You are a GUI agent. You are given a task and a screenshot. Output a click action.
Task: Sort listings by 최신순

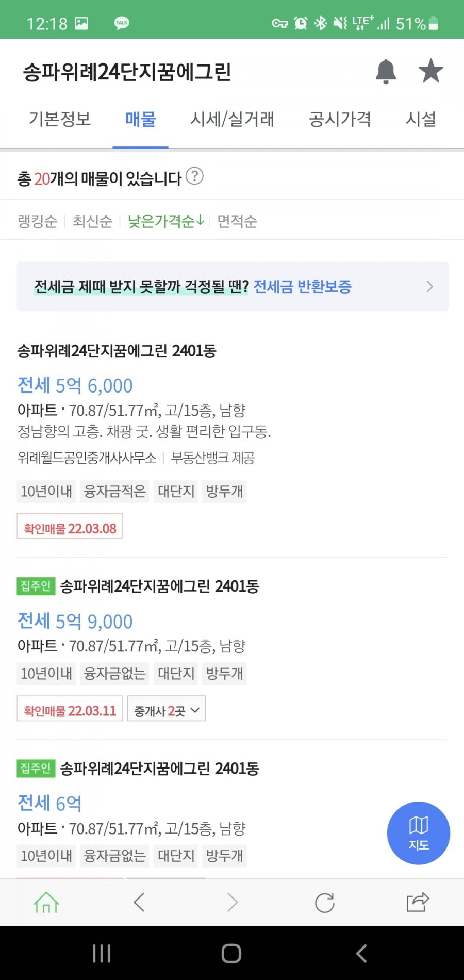(92, 221)
